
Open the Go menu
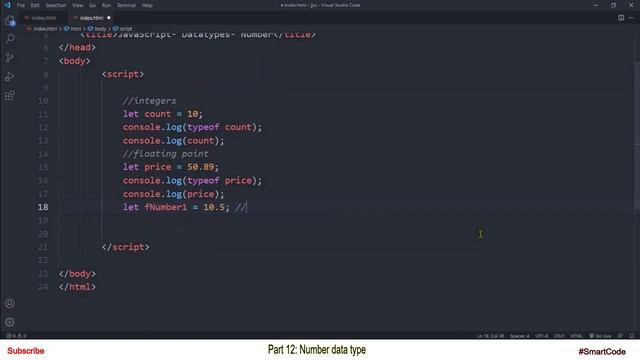[x=93, y=5]
